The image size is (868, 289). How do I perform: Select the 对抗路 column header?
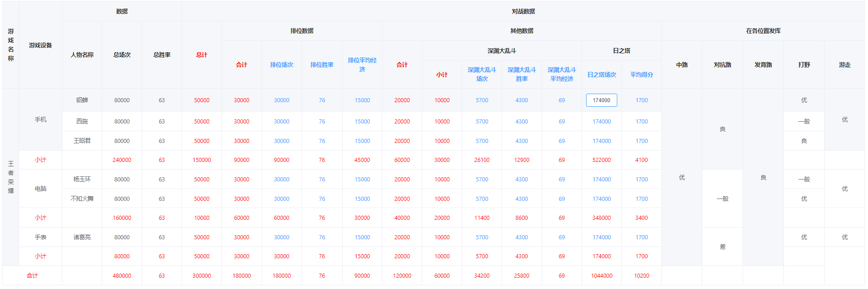(x=722, y=65)
